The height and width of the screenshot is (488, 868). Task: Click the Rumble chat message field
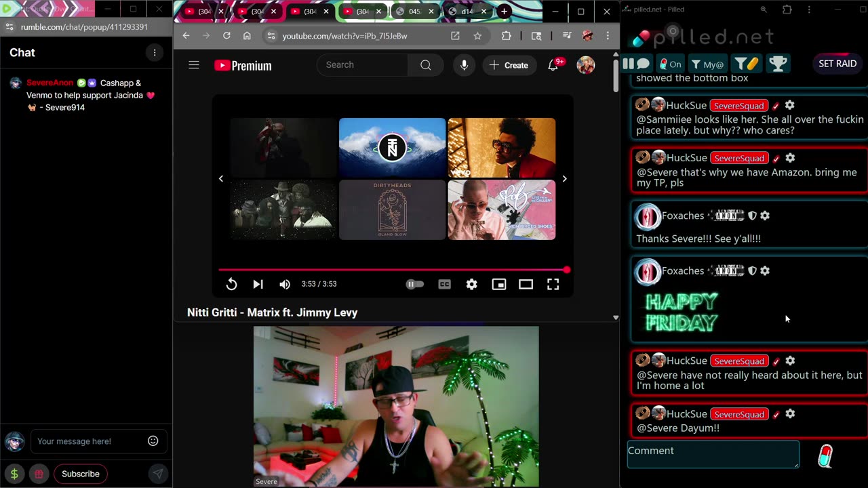(x=88, y=441)
